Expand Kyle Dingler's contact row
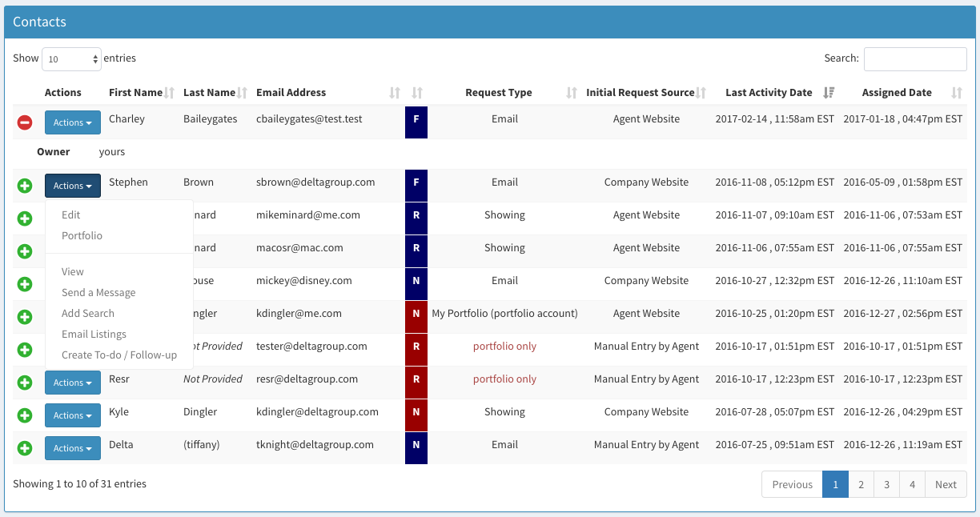The height and width of the screenshot is (517, 980). click(x=25, y=415)
